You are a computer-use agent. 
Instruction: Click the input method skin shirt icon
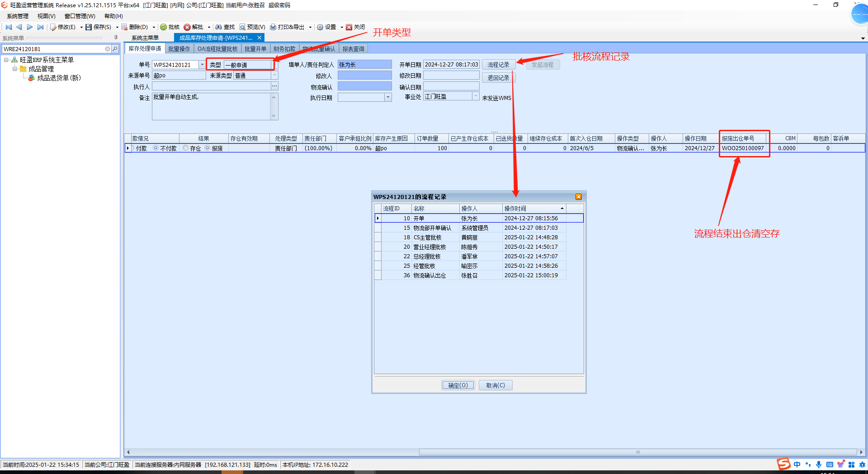click(840, 465)
